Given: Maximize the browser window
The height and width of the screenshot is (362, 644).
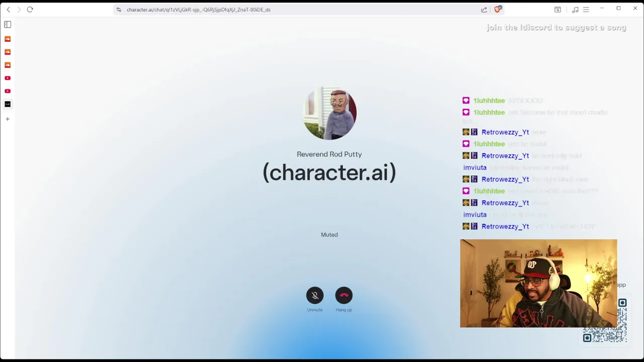Looking at the screenshot, I should coord(618,9).
